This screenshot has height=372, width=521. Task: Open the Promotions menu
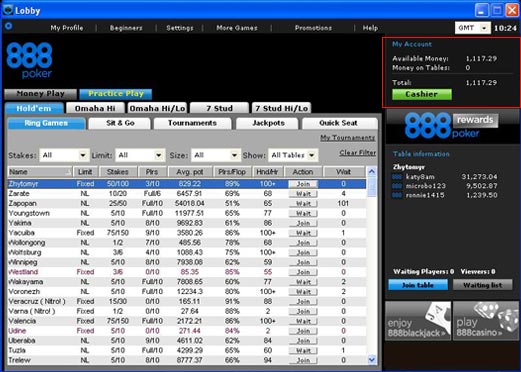313,28
